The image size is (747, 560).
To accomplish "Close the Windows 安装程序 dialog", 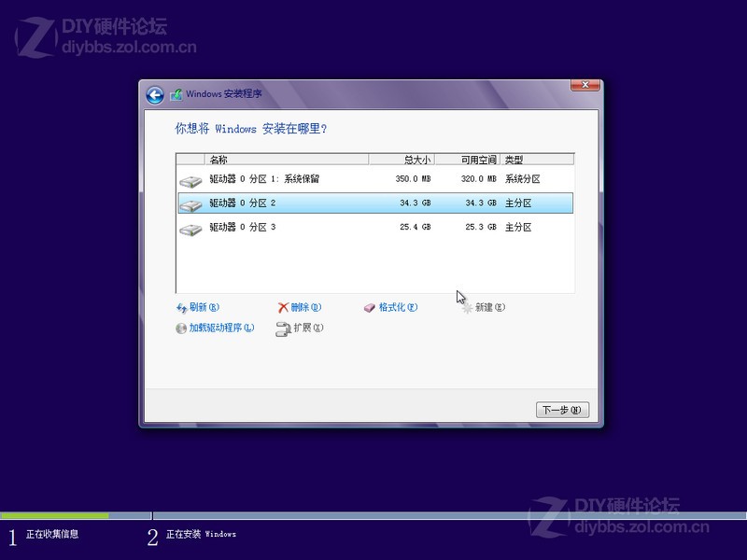I will (x=585, y=85).
